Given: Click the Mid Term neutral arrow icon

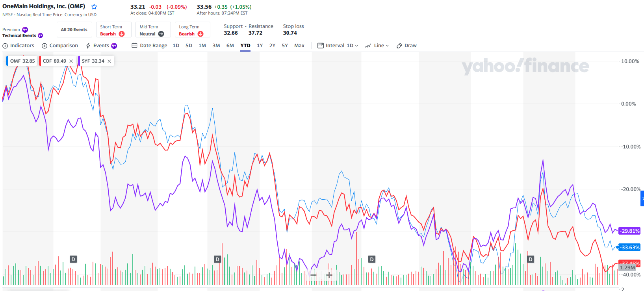Looking at the screenshot, I should click(161, 34).
